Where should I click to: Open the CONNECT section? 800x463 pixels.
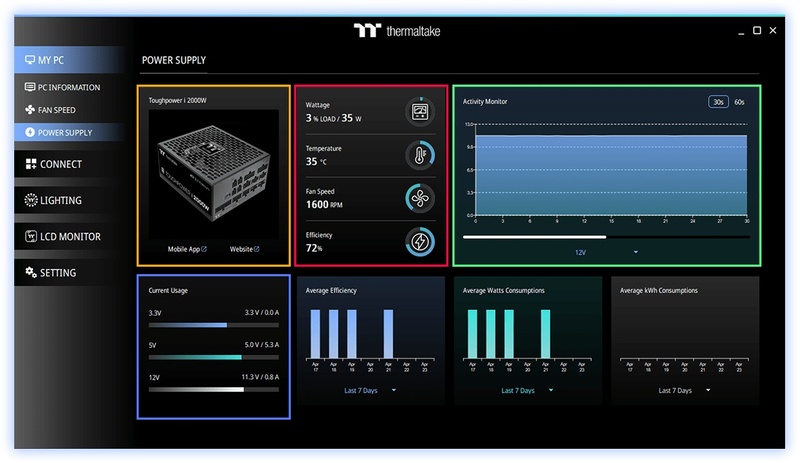(69, 164)
